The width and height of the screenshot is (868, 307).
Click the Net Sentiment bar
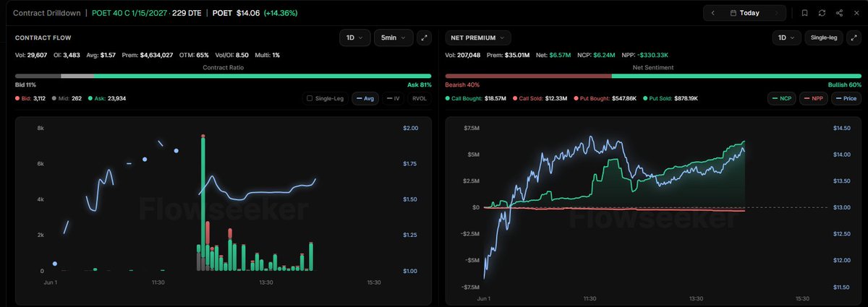pos(654,75)
